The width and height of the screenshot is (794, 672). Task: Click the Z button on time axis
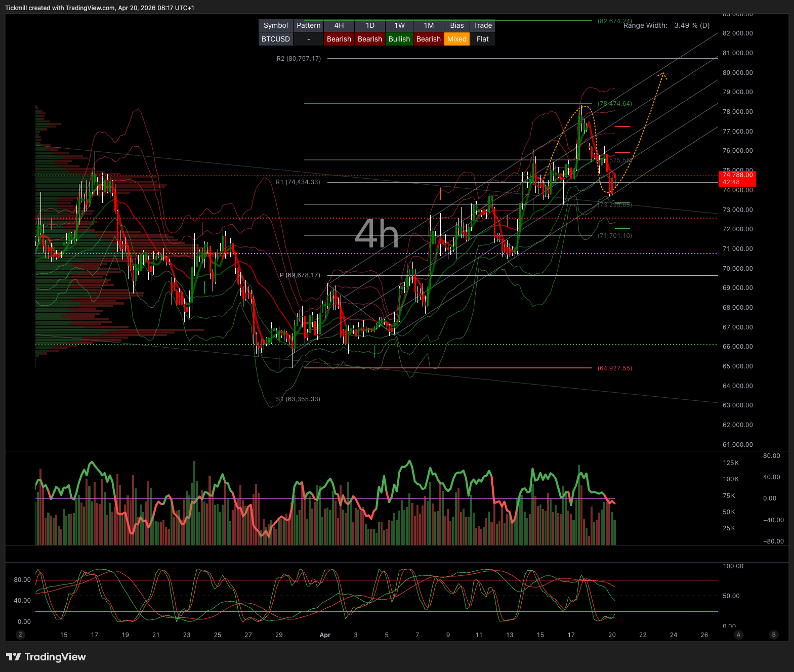click(21, 635)
